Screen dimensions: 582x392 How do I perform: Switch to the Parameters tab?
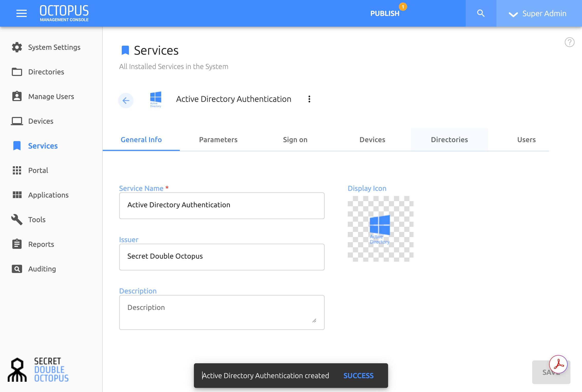click(x=218, y=140)
